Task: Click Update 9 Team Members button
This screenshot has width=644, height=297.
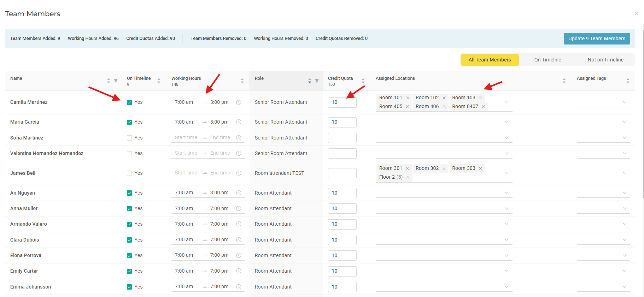Action: pyautogui.click(x=597, y=38)
